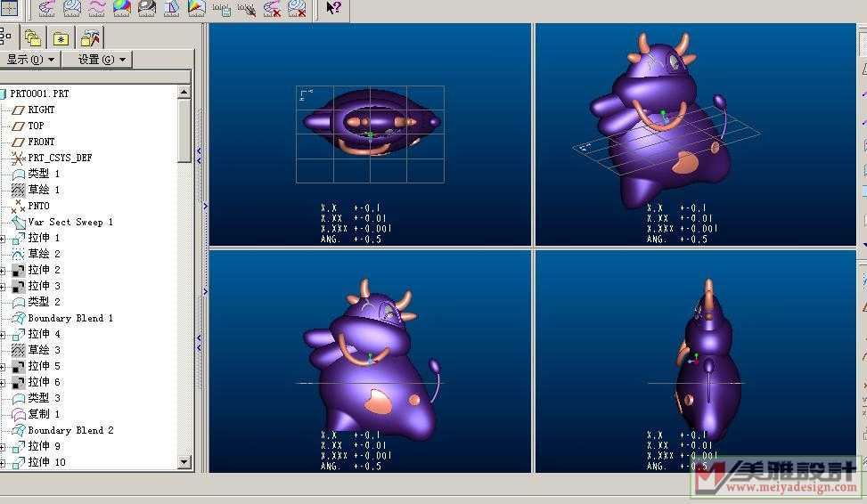Switch to the connections tab with hammer icon

coord(90,38)
